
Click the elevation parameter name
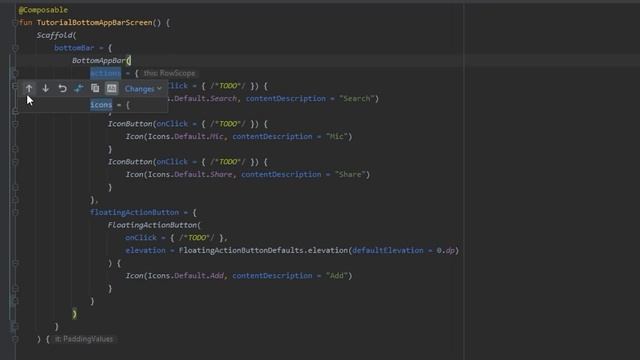pos(145,250)
